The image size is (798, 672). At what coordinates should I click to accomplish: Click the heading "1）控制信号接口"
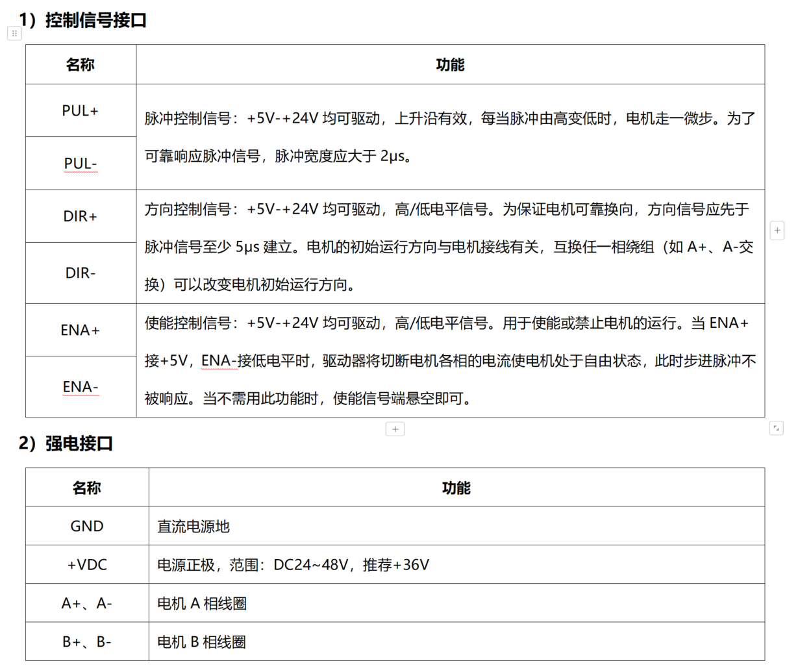click(x=82, y=20)
